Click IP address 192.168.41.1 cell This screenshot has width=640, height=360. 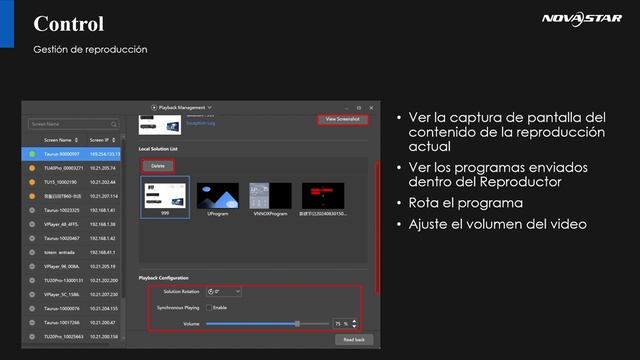(x=102, y=253)
